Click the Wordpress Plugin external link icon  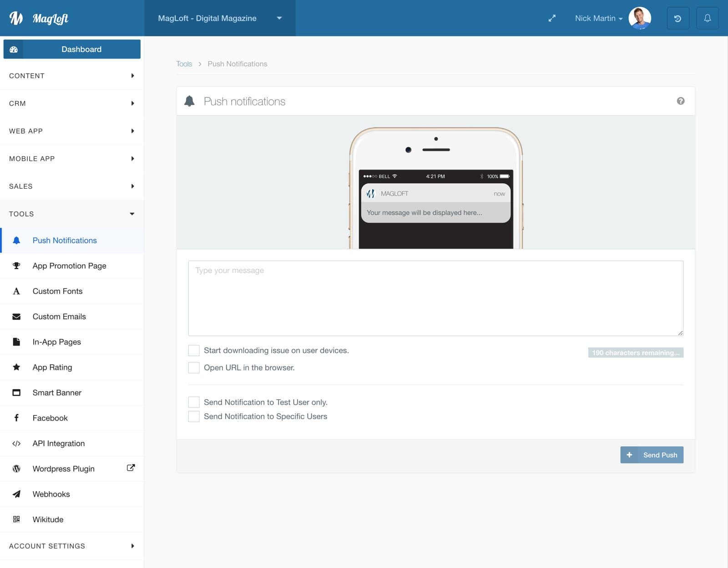pyautogui.click(x=131, y=467)
